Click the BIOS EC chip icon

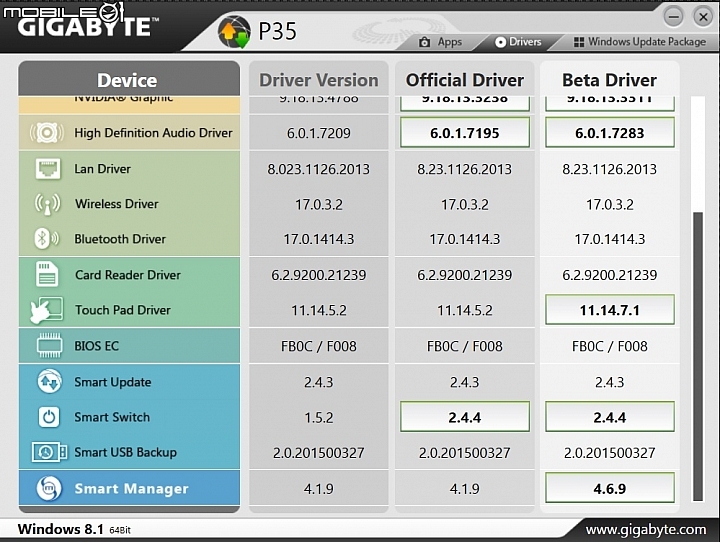pyautogui.click(x=49, y=345)
